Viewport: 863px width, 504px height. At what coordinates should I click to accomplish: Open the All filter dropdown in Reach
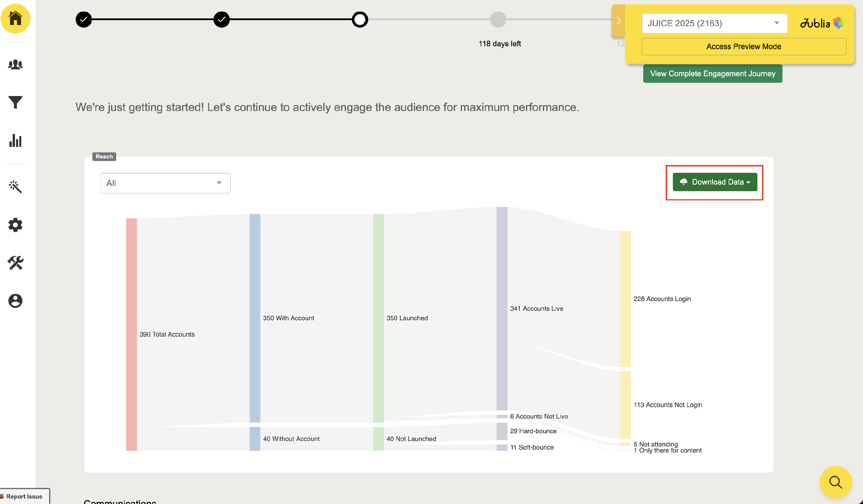[x=165, y=183]
